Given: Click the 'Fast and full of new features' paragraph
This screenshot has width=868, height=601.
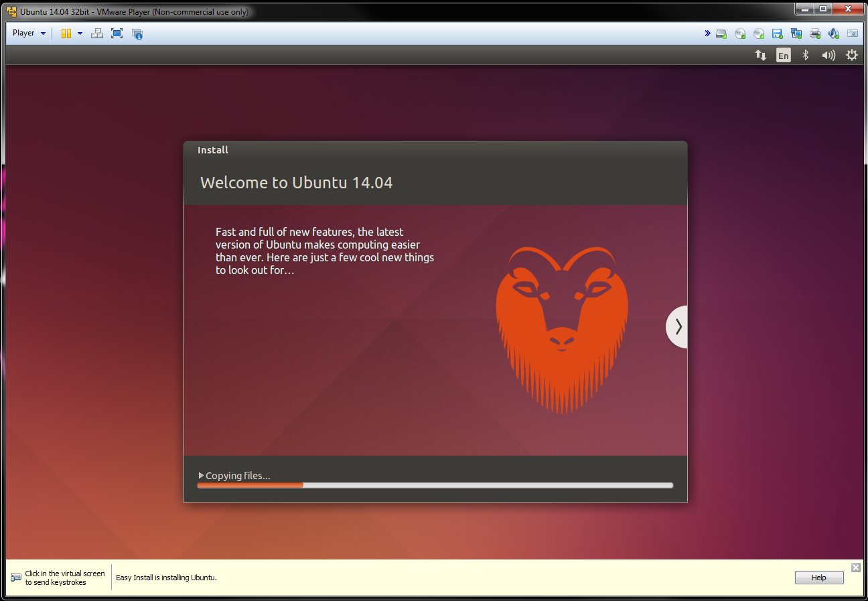Looking at the screenshot, I should click(x=325, y=251).
